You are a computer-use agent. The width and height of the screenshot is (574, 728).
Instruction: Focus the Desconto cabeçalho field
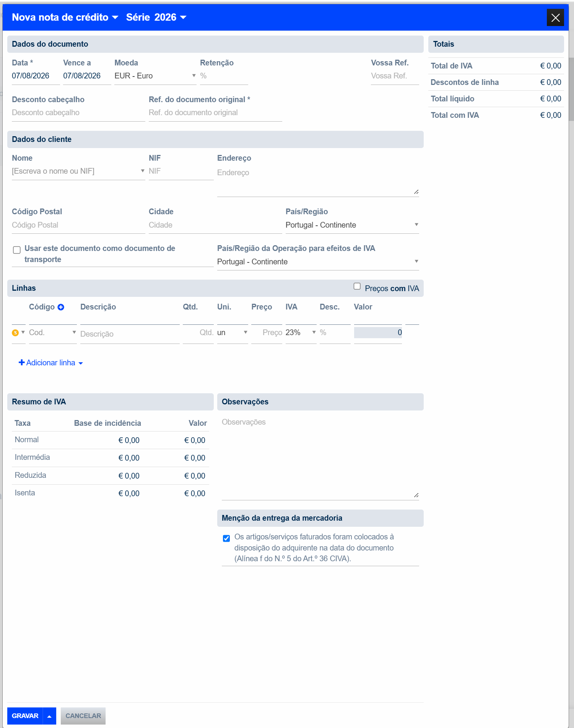click(78, 112)
